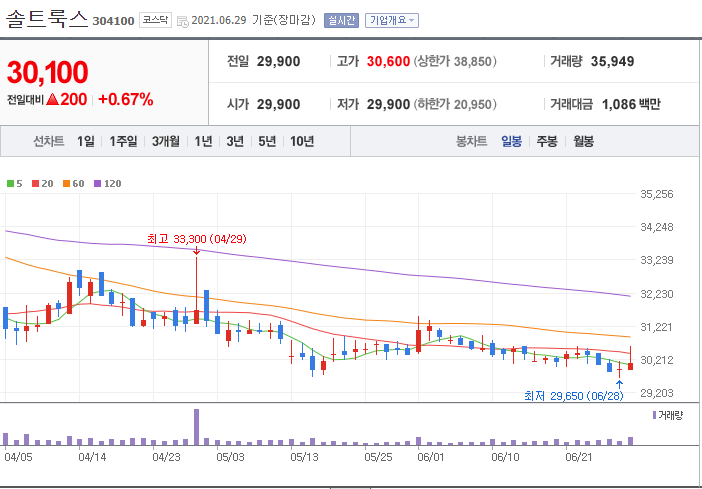Click the green 5-day moving average swatch

[10, 183]
